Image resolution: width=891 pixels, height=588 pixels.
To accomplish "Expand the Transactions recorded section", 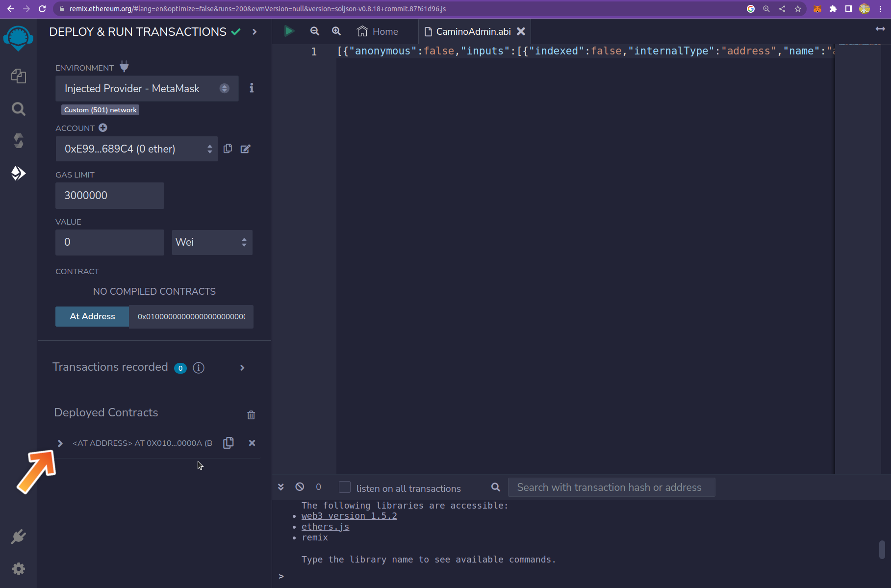I will [242, 368].
